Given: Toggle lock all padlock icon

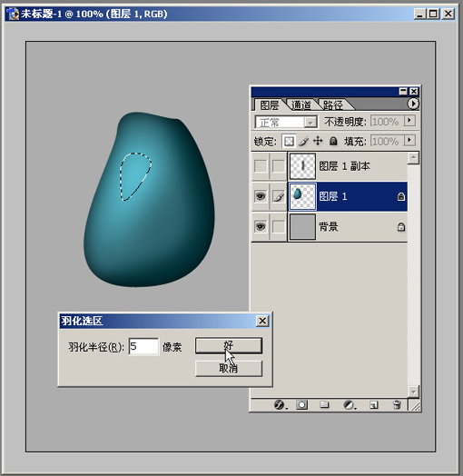Looking at the screenshot, I should point(333,141).
